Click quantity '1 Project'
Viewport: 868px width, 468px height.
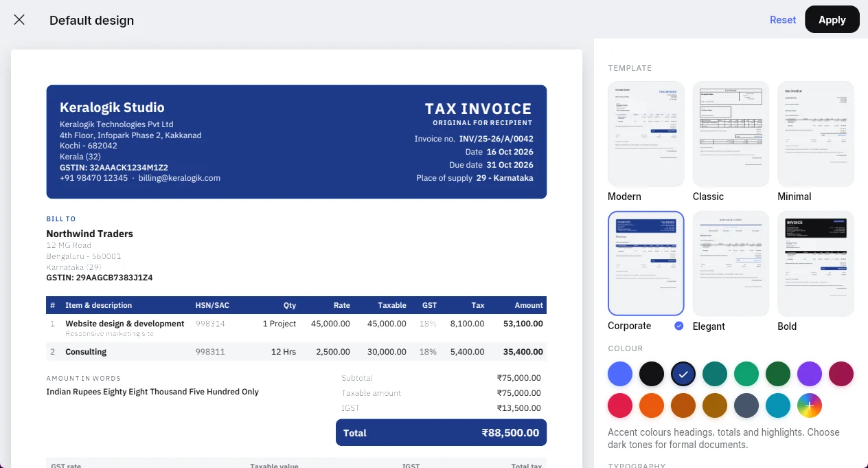click(x=279, y=324)
